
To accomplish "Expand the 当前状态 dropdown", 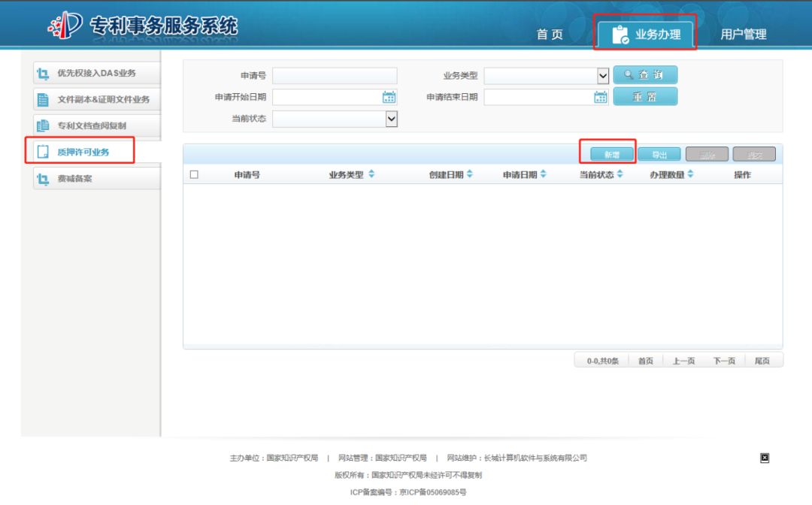I will 392,119.
